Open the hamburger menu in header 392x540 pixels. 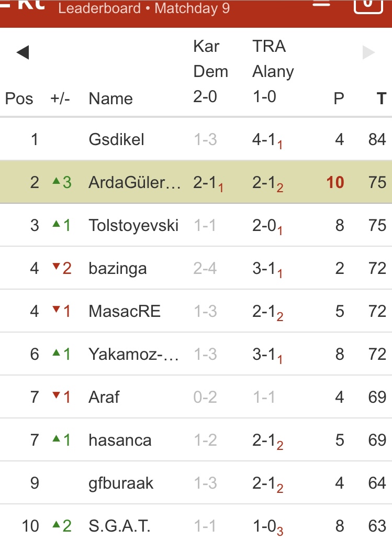321,4
